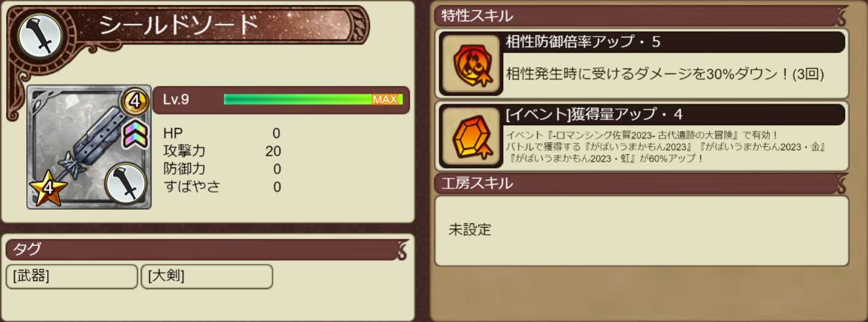This screenshot has height=322, width=868.
Task: Click the 未設定 workshop skill slot
Action: point(642,231)
